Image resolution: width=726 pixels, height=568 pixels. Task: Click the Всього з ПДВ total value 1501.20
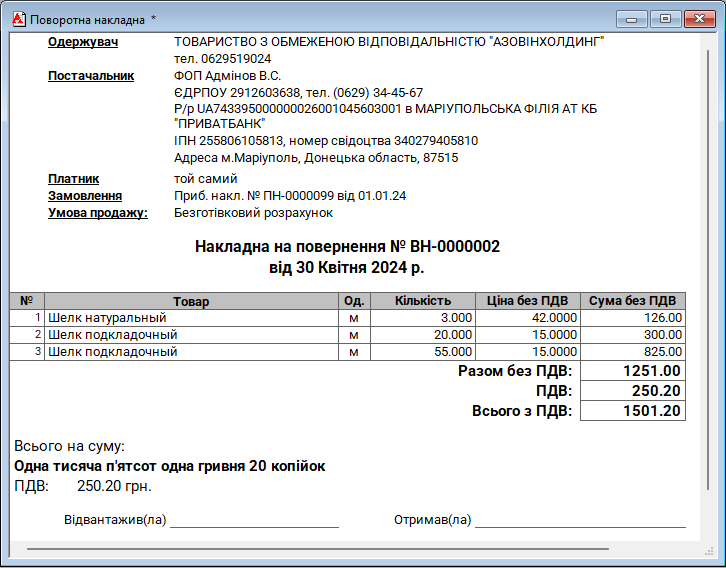pos(633,411)
